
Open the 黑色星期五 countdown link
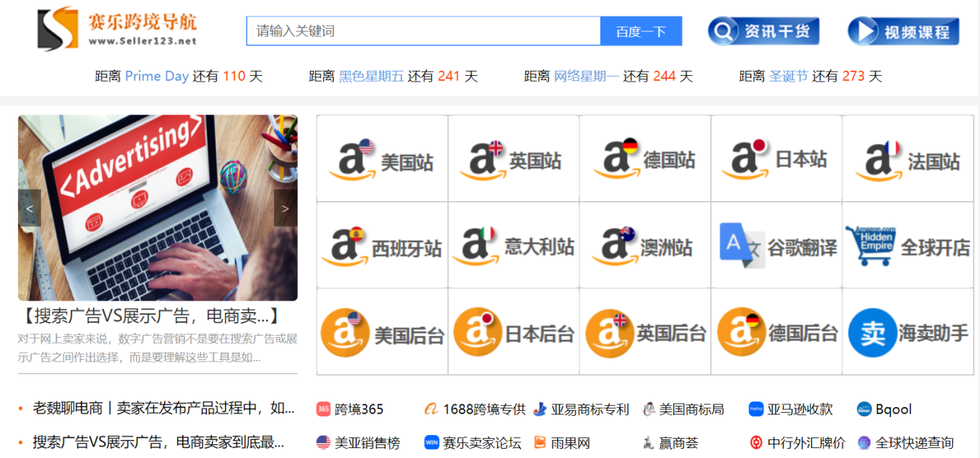point(371,76)
